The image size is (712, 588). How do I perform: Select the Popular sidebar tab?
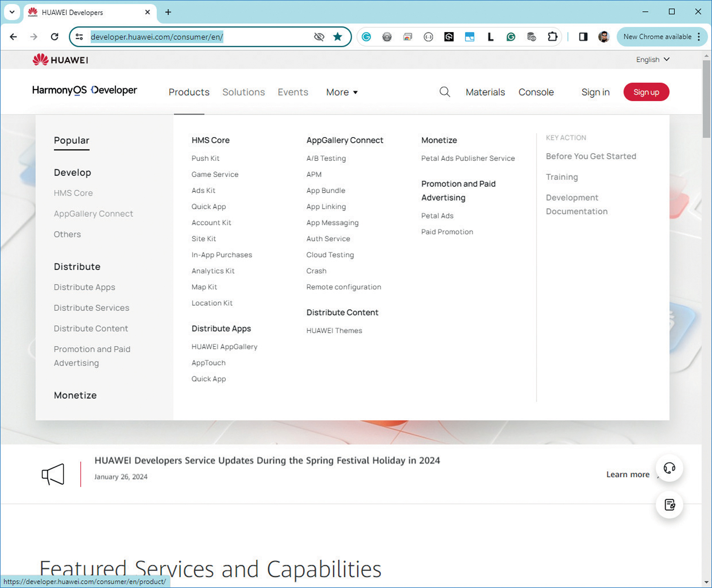pyautogui.click(x=71, y=140)
